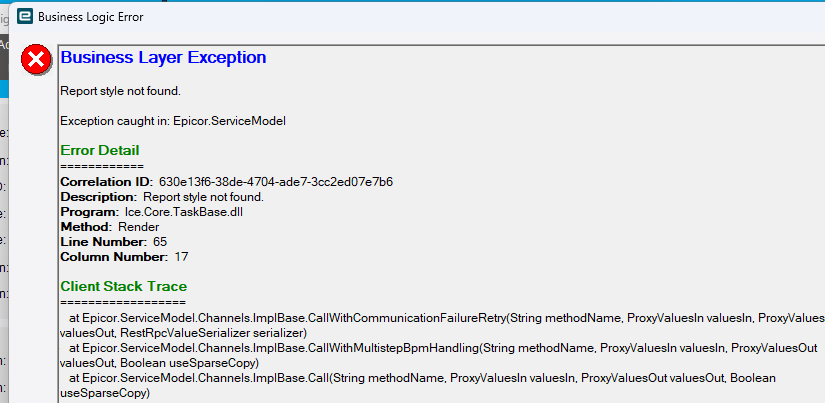
Task: Click the Correlation ID label
Action: [x=106, y=182]
